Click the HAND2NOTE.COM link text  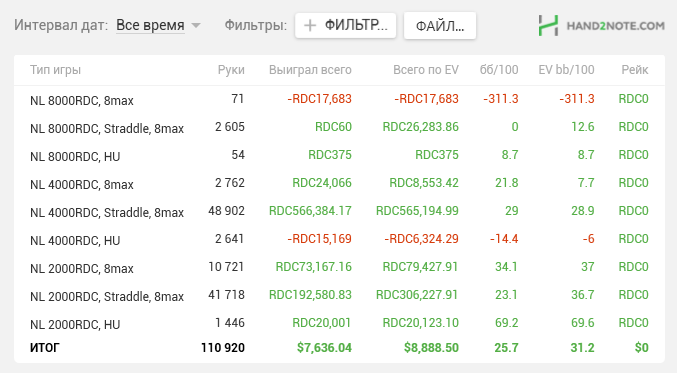point(615,26)
